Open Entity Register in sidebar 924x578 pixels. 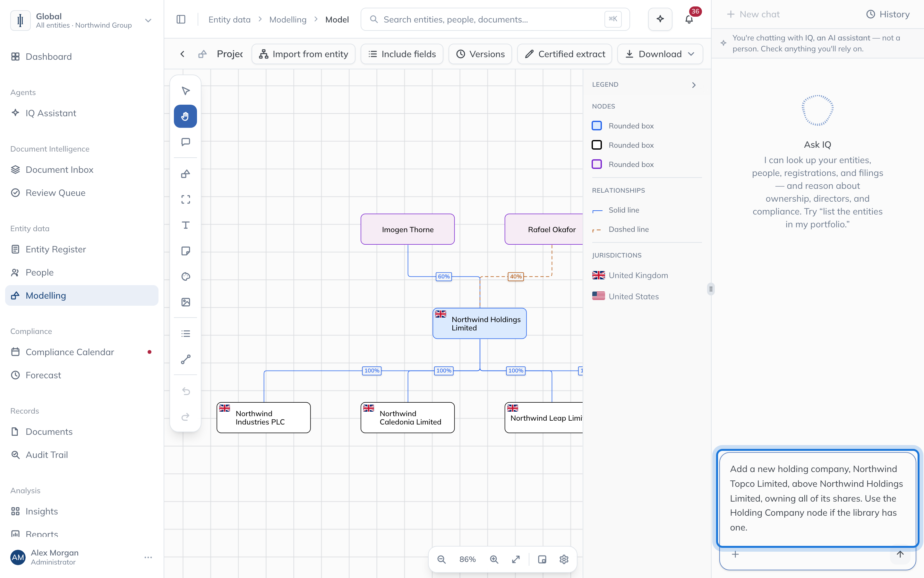tap(82, 249)
